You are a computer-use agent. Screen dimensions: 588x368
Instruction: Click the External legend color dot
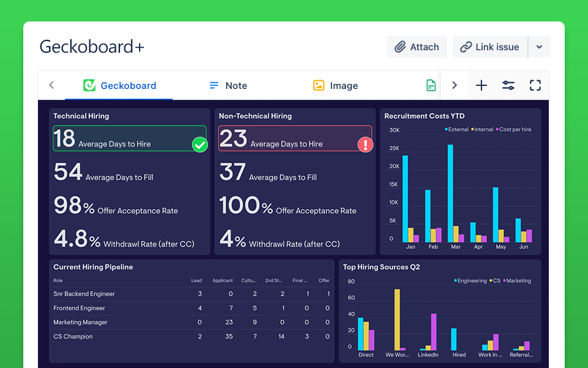(447, 129)
